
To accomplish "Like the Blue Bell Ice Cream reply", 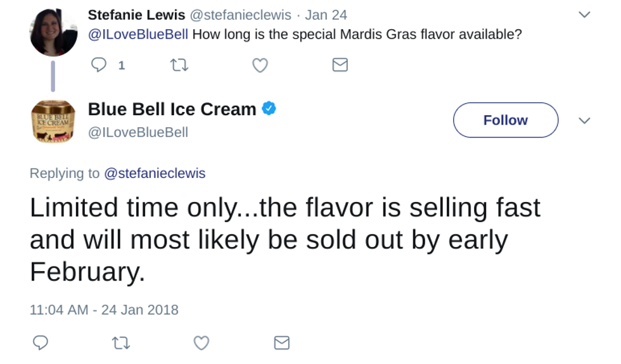I will [202, 342].
